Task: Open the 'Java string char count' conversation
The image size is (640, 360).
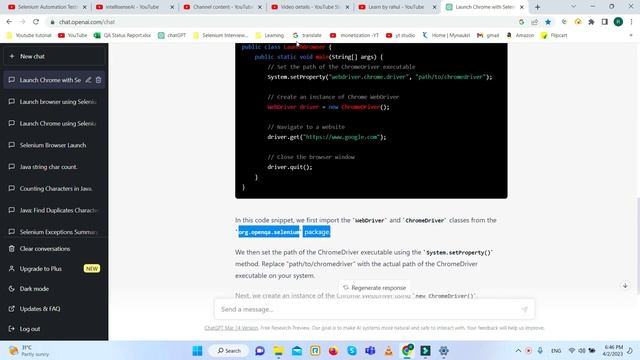Action: [54, 167]
